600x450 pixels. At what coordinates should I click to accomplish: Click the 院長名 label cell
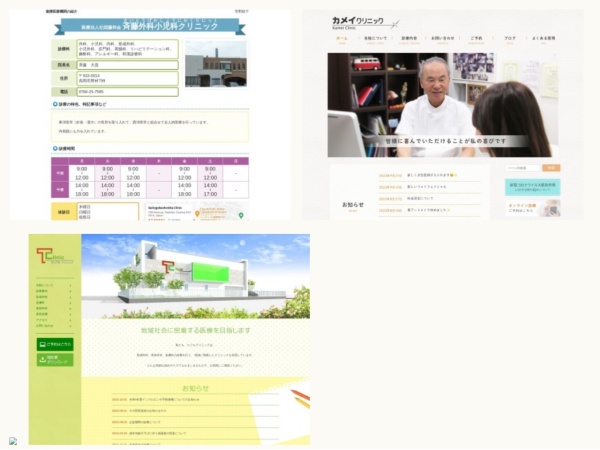[x=64, y=65]
